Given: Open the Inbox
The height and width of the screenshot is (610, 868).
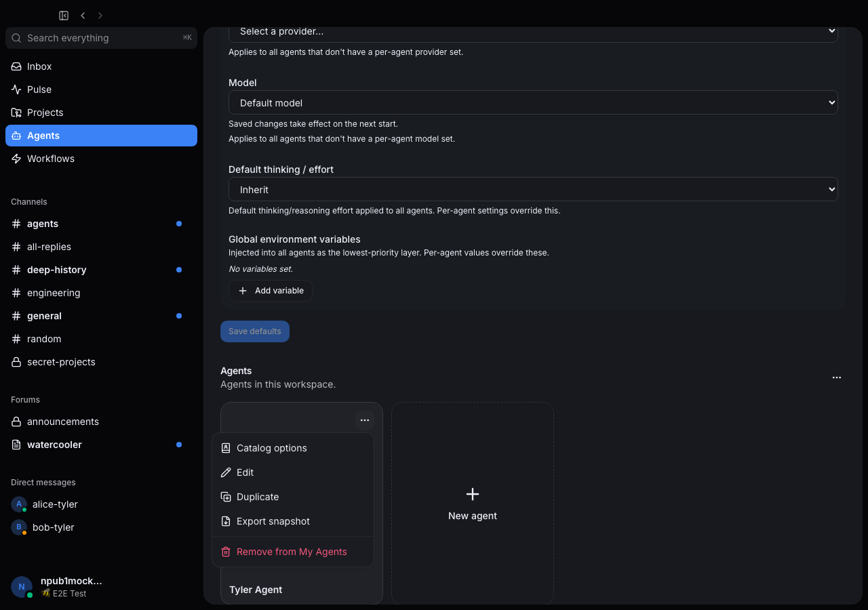Looking at the screenshot, I should [x=102, y=66].
